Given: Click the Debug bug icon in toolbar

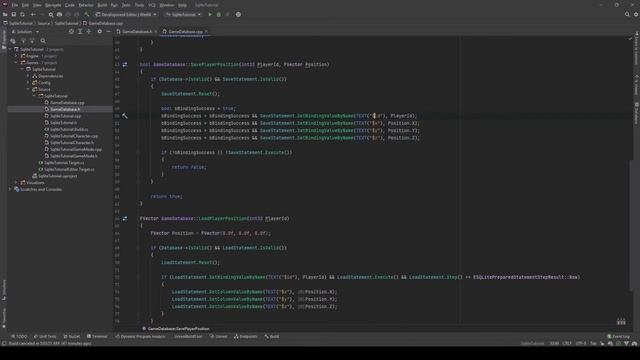Looking at the screenshot, I should click(219, 15).
